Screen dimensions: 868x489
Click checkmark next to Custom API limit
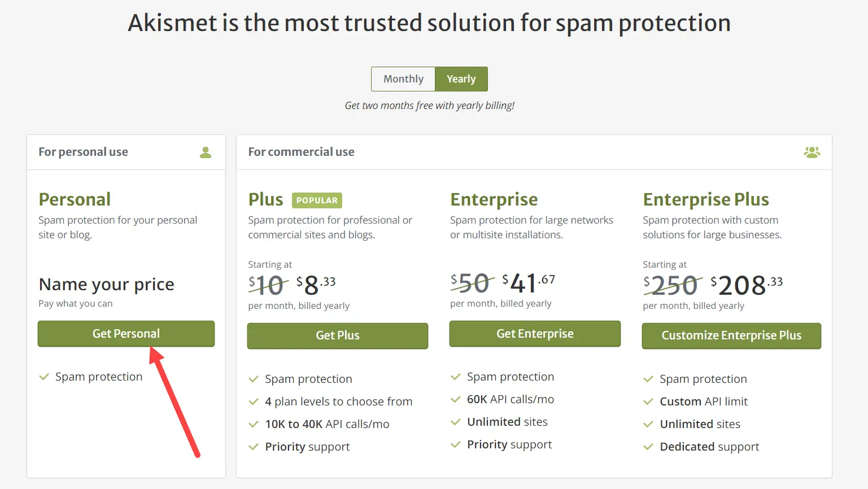(648, 401)
